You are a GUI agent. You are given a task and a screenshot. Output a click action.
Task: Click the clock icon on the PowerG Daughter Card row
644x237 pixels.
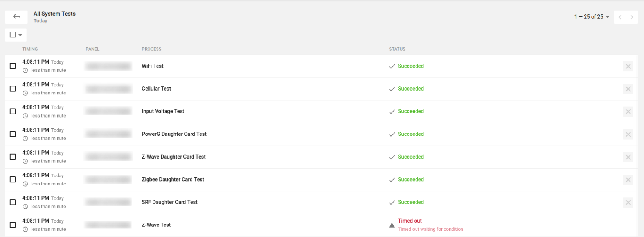[25, 138]
